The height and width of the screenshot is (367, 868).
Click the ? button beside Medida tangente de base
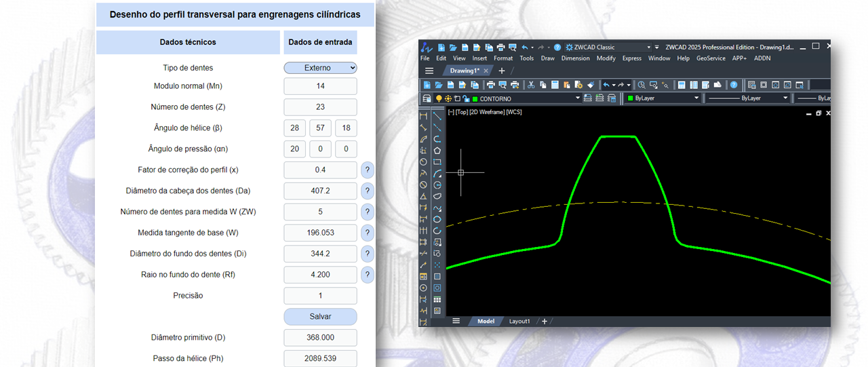tap(368, 233)
